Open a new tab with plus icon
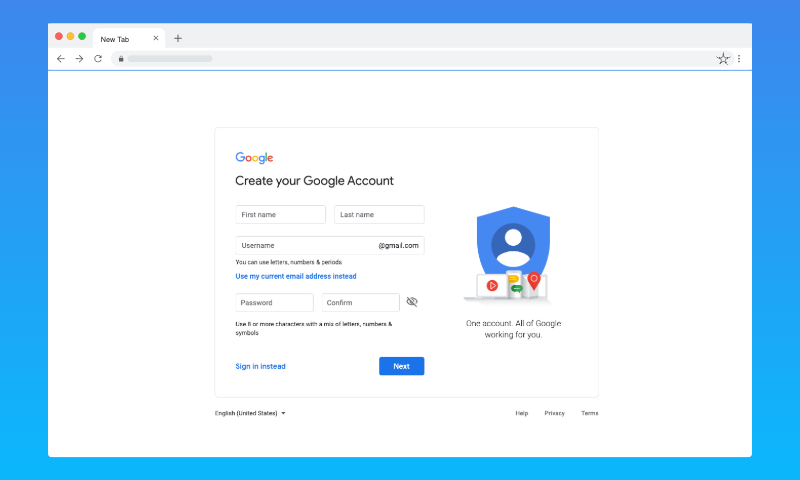The image size is (800, 480). pyautogui.click(x=178, y=38)
